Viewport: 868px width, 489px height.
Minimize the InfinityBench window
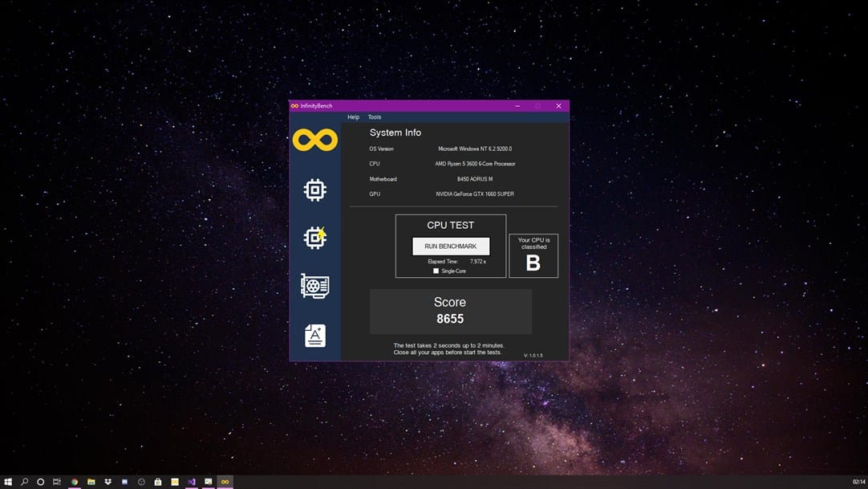point(517,106)
